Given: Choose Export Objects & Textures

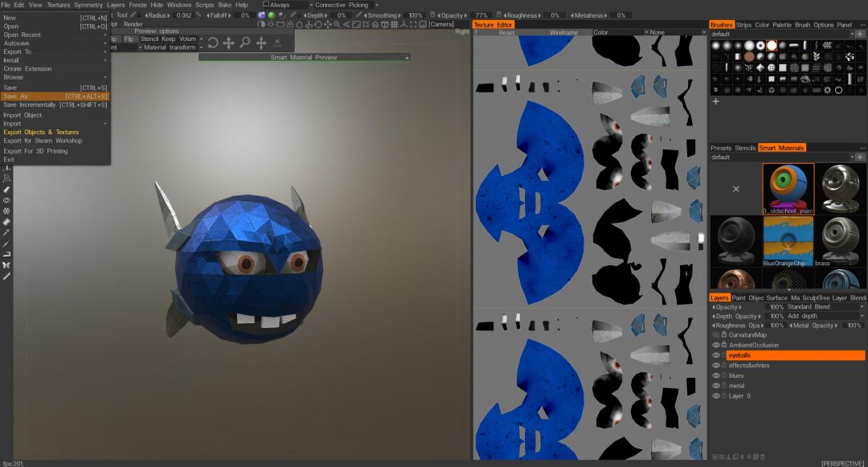Looking at the screenshot, I should (41, 133).
